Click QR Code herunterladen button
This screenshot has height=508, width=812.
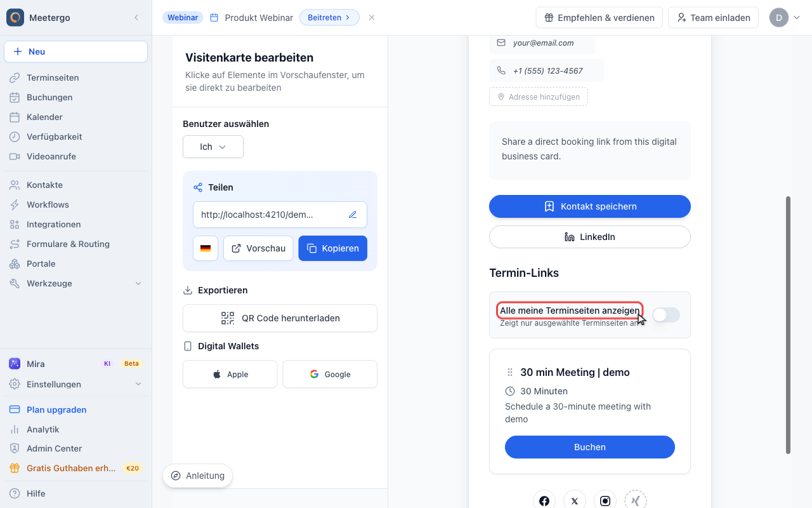coord(280,318)
